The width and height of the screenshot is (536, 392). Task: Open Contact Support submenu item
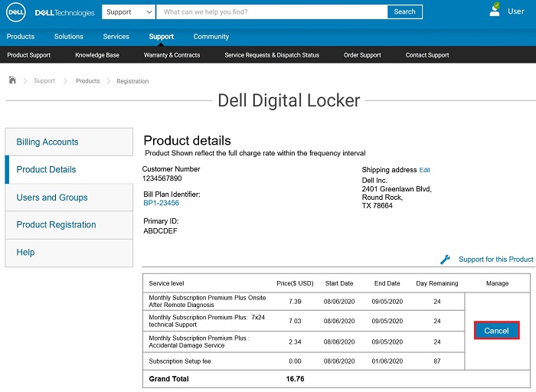427,55
